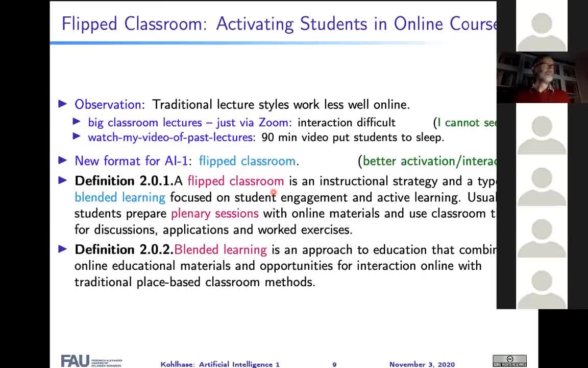Image resolution: width=588 pixels, height=368 pixels.
Task: Click the triangle bullet beside Observation
Action: pyautogui.click(x=63, y=104)
